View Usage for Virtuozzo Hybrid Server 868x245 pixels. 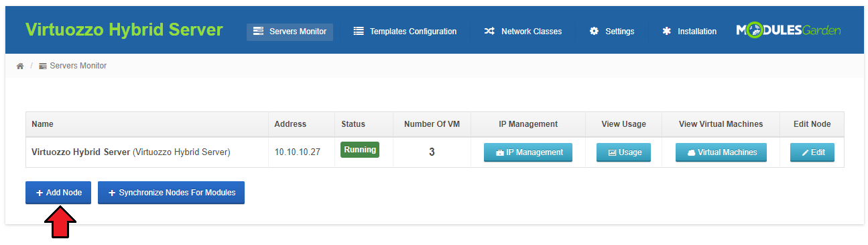click(623, 152)
